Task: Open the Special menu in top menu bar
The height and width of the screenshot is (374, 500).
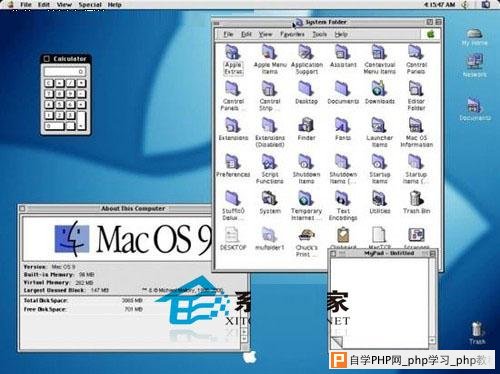Action: pyautogui.click(x=90, y=5)
